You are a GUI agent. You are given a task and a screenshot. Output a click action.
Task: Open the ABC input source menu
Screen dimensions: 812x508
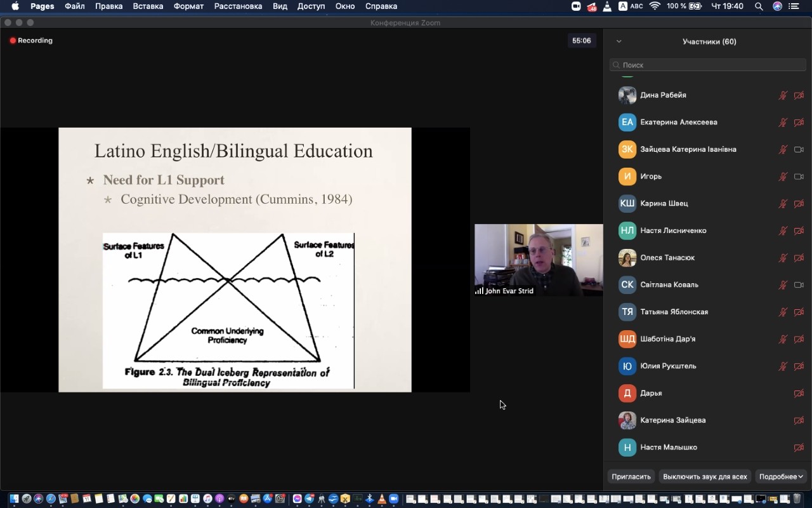point(631,6)
